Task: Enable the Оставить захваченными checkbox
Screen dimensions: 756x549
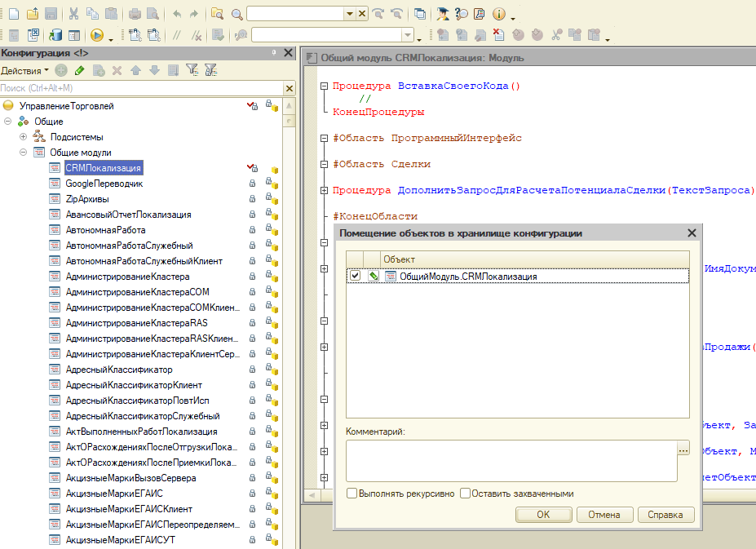Action: [465, 494]
